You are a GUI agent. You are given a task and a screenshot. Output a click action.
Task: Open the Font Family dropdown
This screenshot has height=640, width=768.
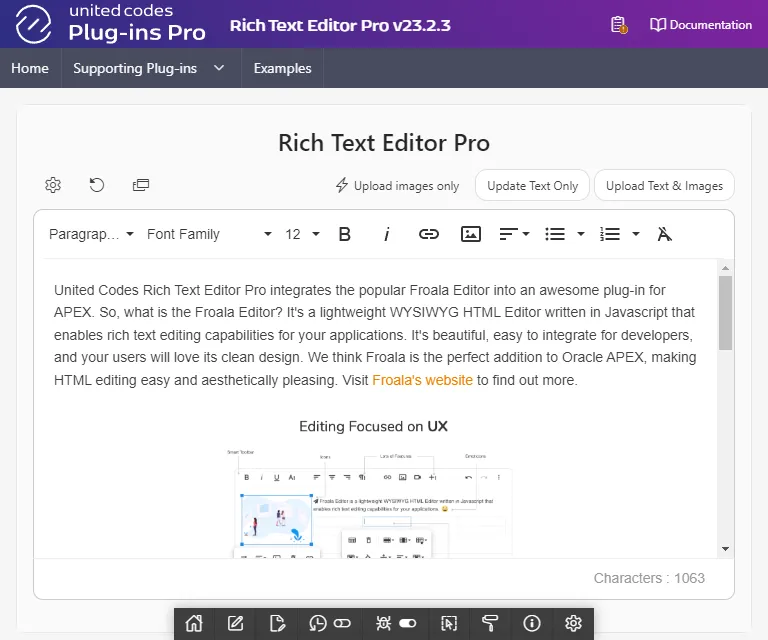tap(209, 234)
